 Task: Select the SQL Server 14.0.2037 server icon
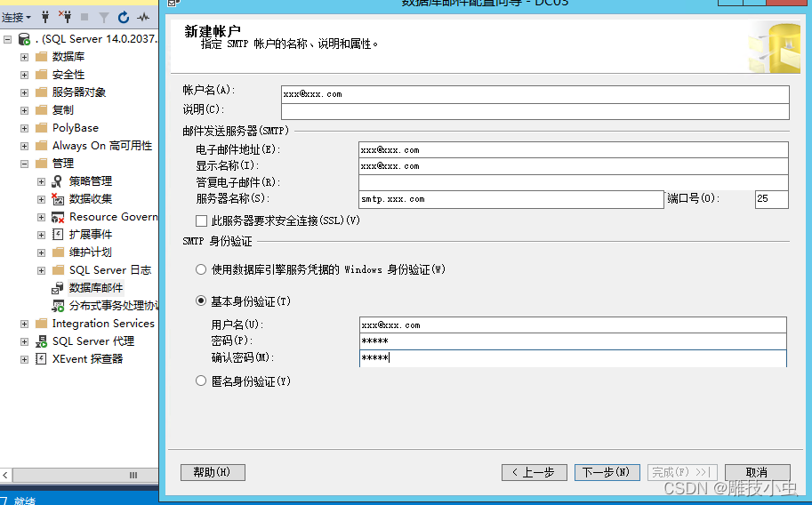[x=24, y=39]
